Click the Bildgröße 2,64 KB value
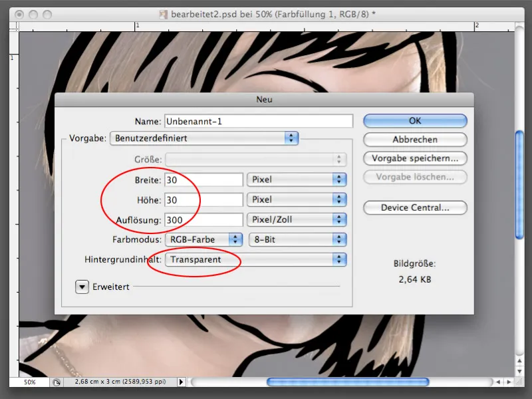Viewport: 532px width, 399px height. coord(414,279)
